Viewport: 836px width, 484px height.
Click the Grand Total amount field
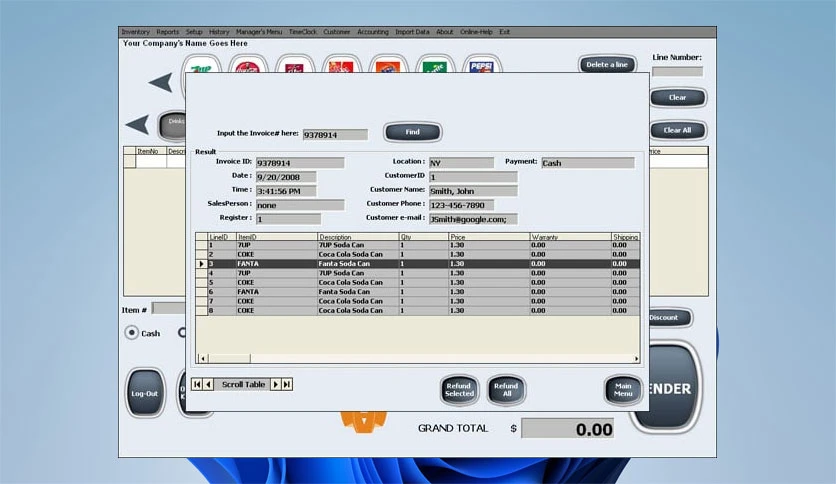coord(567,429)
